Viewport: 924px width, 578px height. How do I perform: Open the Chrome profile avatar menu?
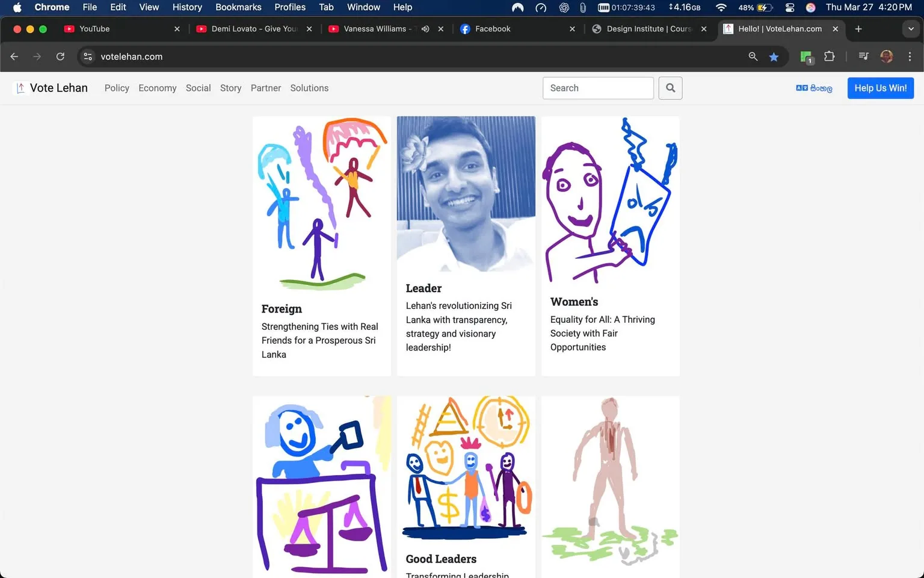click(886, 56)
